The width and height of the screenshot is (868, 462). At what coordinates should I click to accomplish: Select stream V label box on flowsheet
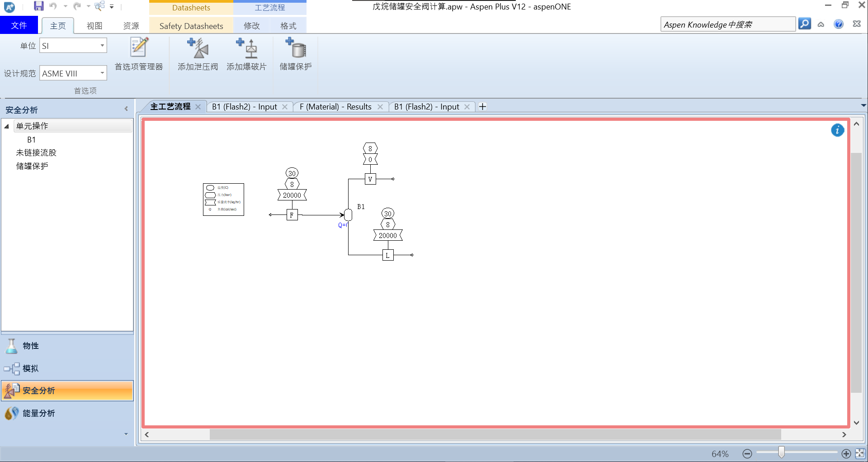(x=370, y=179)
